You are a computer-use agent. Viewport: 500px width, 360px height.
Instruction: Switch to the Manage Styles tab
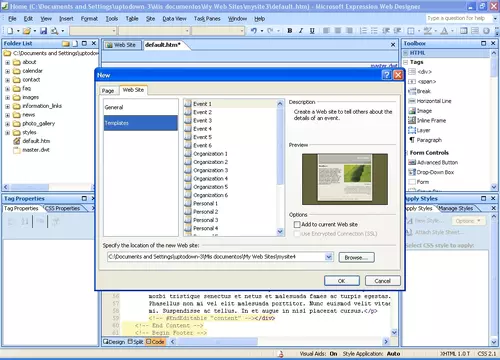456,208
